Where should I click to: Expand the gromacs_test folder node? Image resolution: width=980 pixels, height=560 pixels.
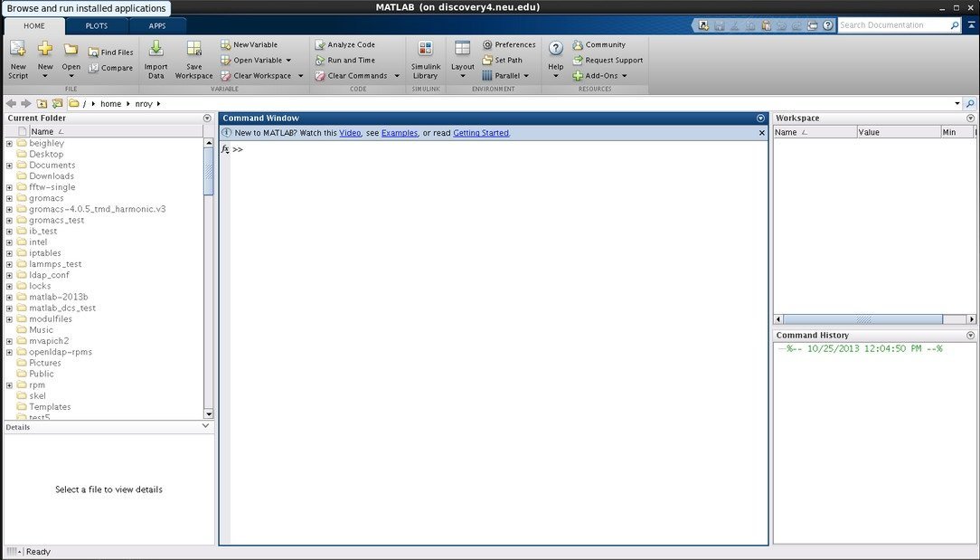tap(9, 220)
